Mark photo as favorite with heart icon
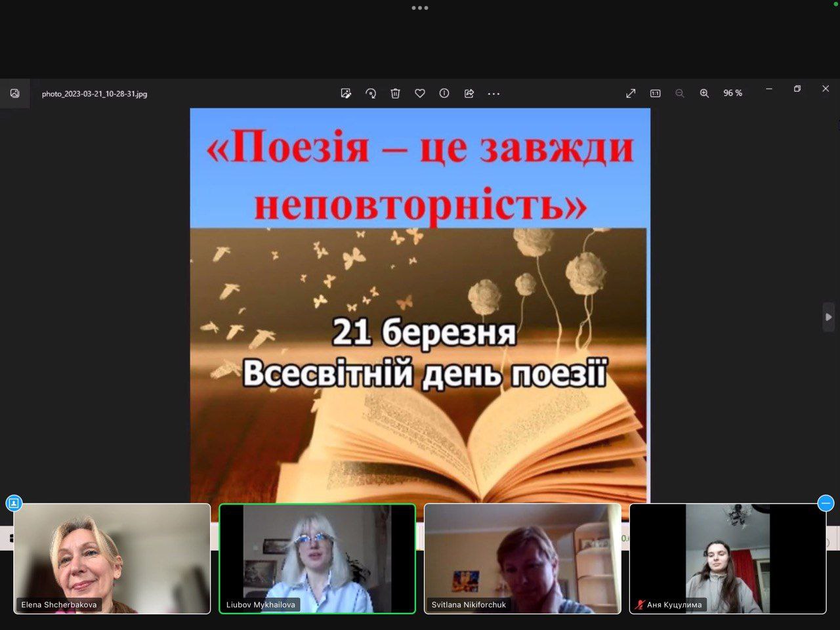The image size is (840, 630). [420, 94]
